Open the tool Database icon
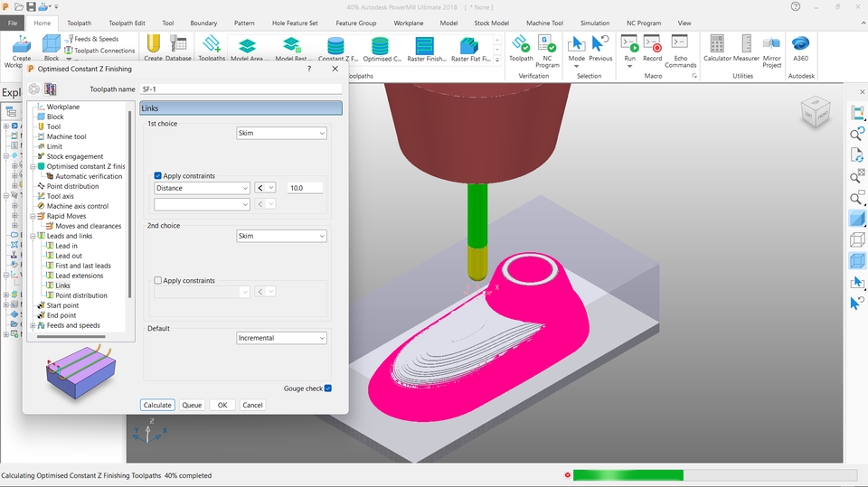Viewport: 868px width, 487px height. [x=178, y=47]
